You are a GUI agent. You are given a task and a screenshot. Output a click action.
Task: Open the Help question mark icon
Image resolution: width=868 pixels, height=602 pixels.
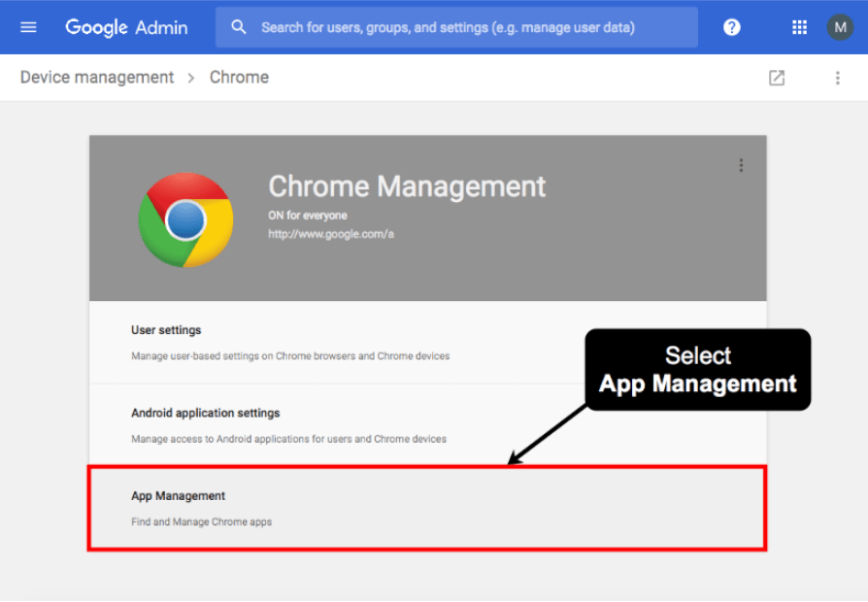732,27
